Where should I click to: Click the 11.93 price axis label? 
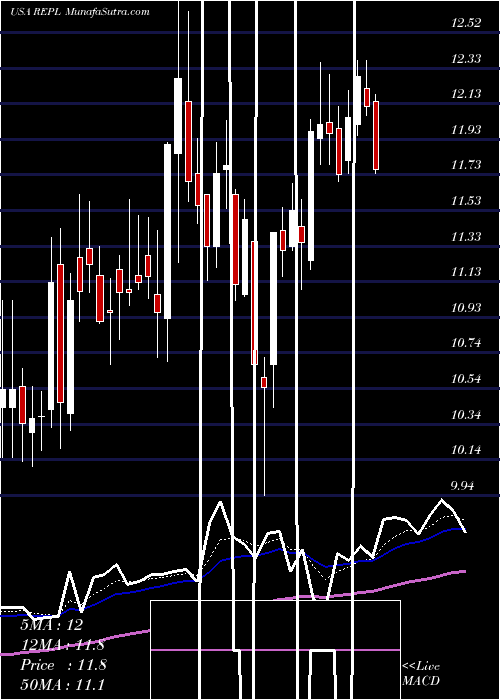(x=466, y=130)
